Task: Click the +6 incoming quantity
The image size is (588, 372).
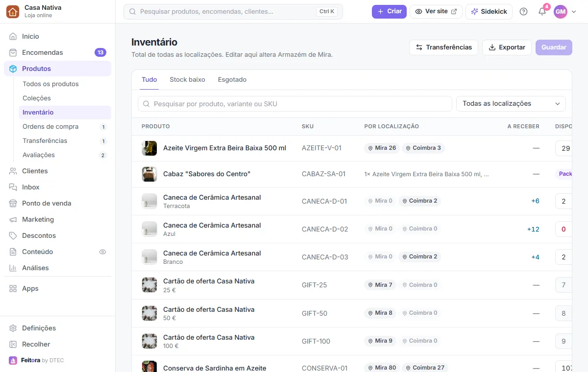Action: tap(535, 201)
